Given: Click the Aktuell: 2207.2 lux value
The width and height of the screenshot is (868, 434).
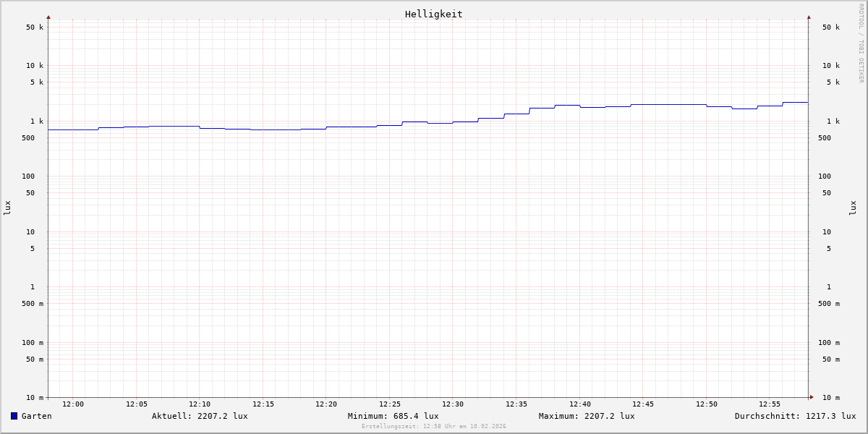Looking at the screenshot, I should pyautogui.click(x=200, y=416).
